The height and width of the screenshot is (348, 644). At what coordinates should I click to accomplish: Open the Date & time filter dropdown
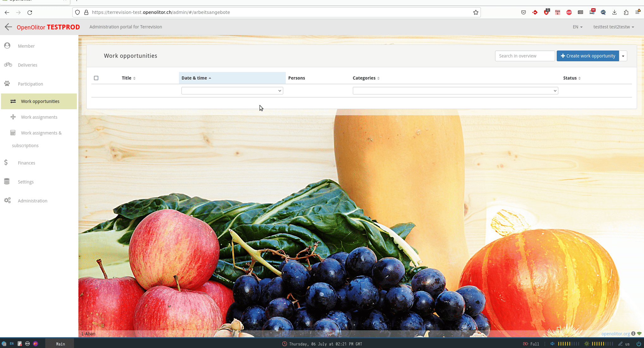coord(232,91)
